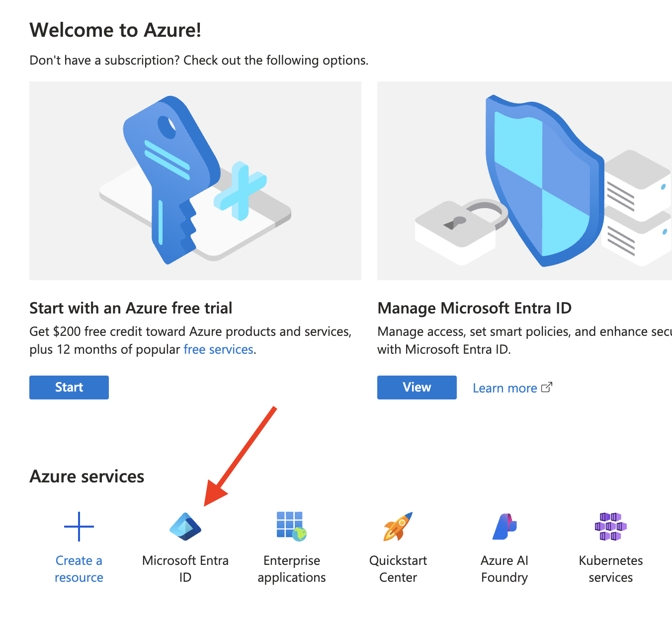Follow the free services link
The width and height of the screenshot is (672, 623).
(219, 349)
